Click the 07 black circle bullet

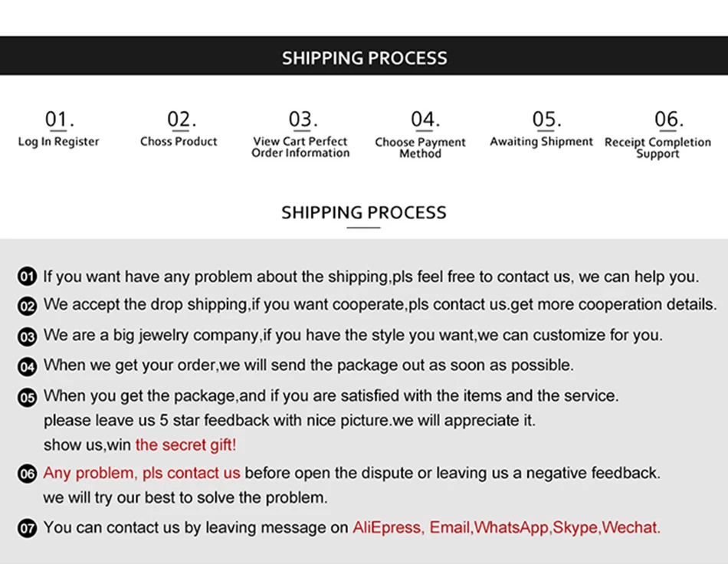(27, 529)
